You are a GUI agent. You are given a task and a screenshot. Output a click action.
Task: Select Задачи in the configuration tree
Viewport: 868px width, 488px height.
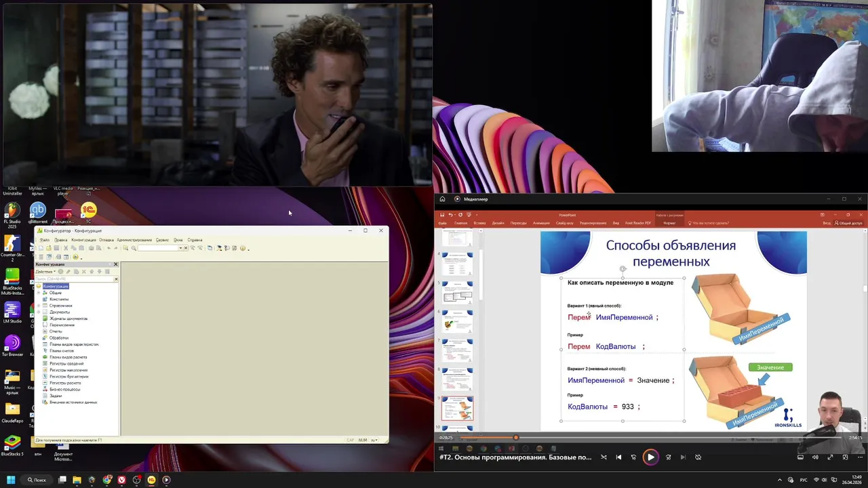[x=56, y=396]
